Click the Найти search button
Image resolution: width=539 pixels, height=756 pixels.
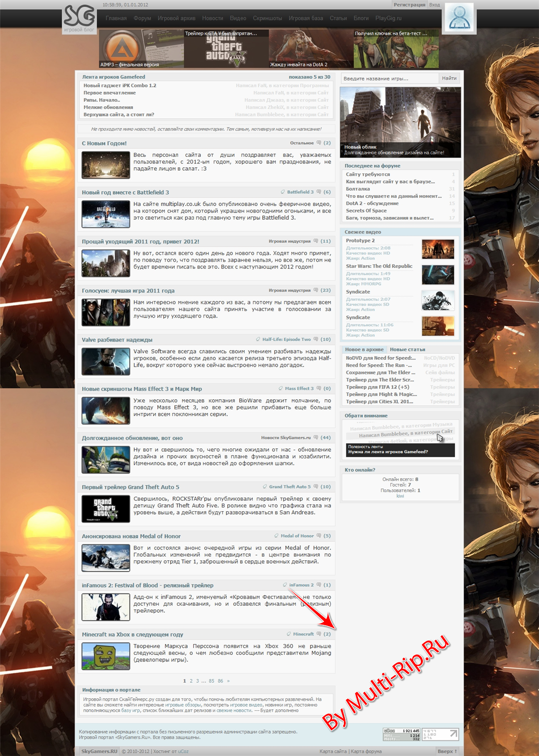point(449,78)
